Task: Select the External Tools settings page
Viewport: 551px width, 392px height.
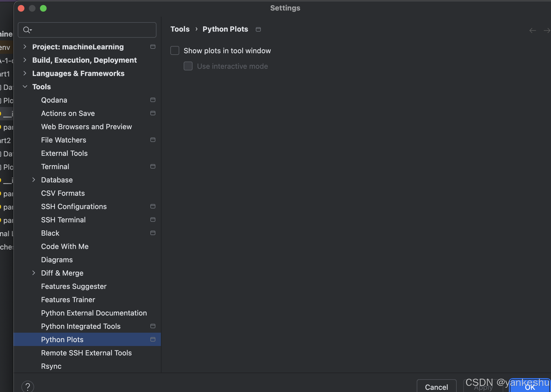Action: pos(64,153)
